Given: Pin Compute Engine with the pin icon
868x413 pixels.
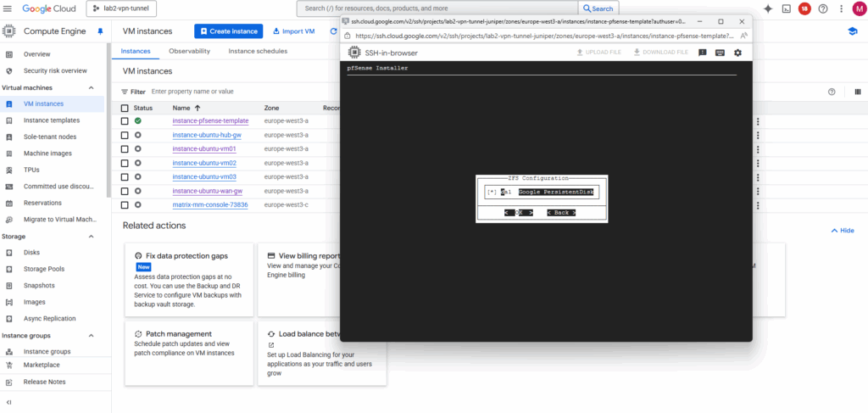Looking at the screenshot, I should 100,31.
